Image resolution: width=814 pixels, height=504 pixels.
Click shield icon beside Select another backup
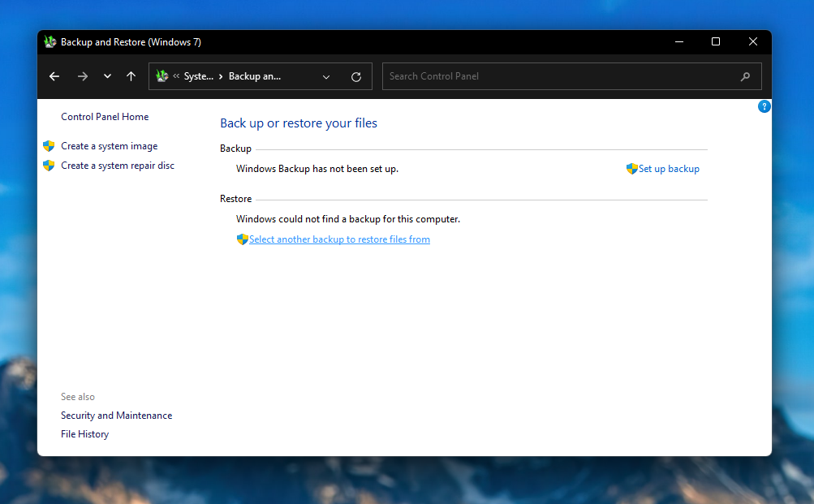[x=243, y=239]
